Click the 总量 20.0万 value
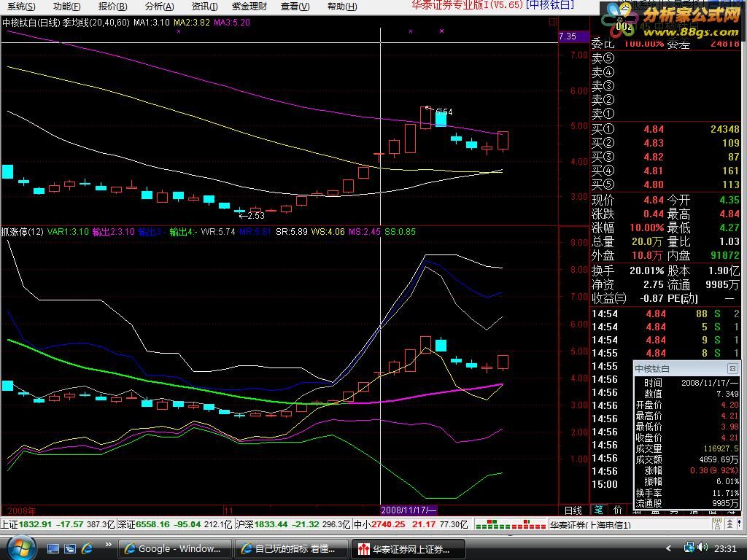This screenshot has height=560, width=747. 647,241
